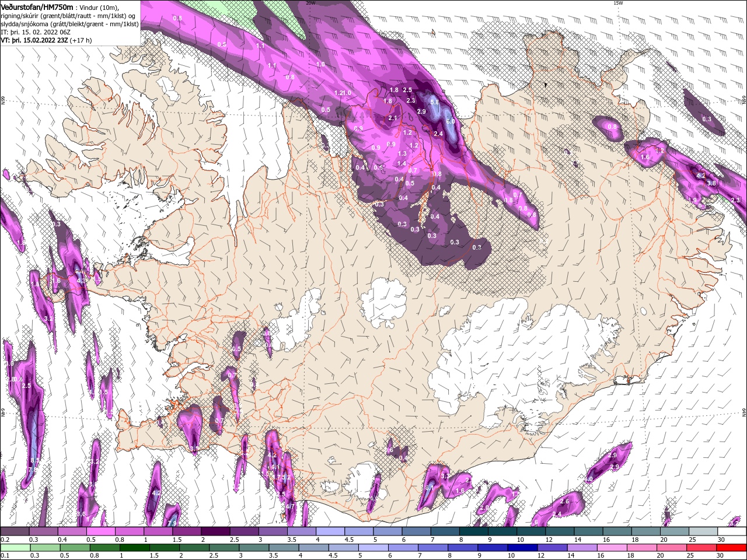Screen dimensions: 747x560
Task: Click the 0.1 label in rain legend
Action: (x=4, y=555)
